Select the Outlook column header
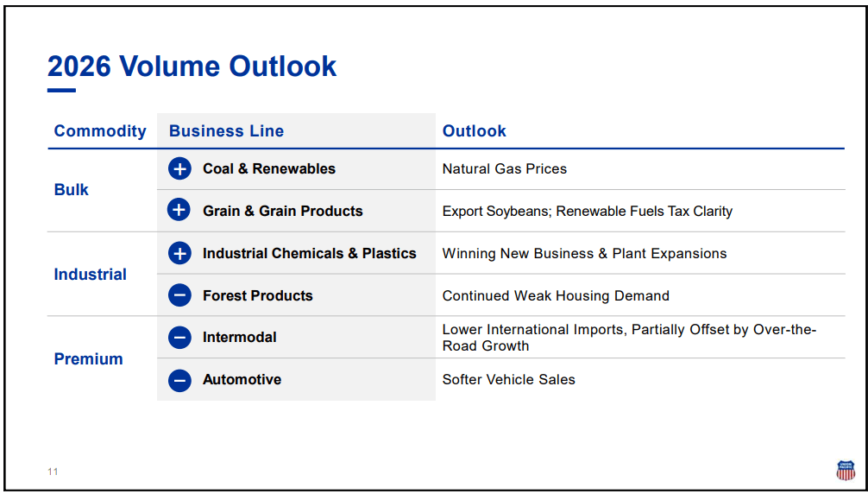 474,131
